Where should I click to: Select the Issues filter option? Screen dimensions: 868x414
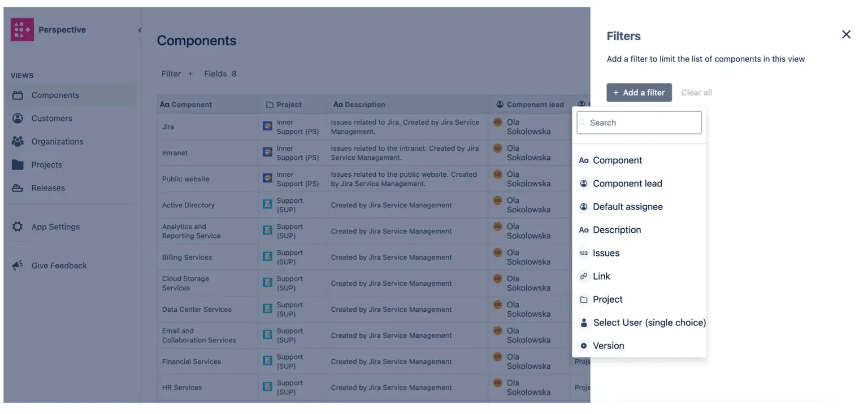606,253
